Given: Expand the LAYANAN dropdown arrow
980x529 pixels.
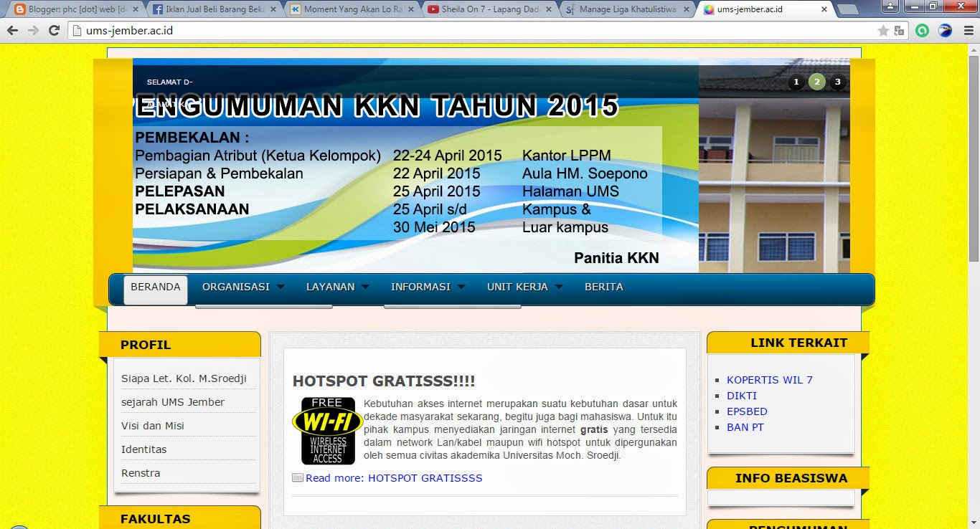Looking at the screenshot, I should (365, 287).
